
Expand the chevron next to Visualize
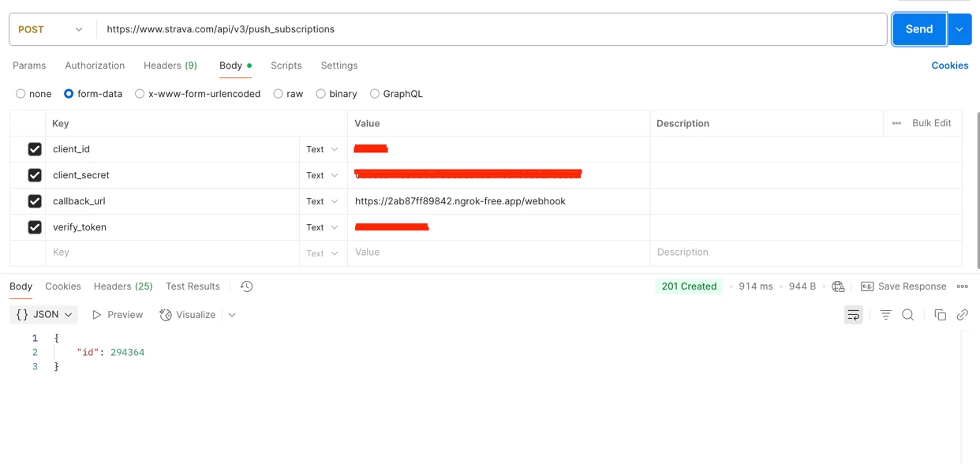[x=232, y=315]
